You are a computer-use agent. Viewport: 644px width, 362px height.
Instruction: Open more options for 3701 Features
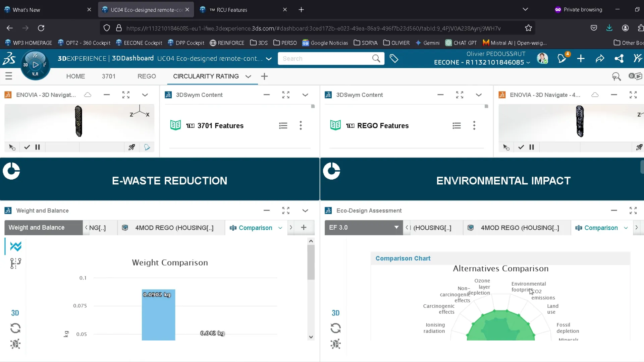301,125
